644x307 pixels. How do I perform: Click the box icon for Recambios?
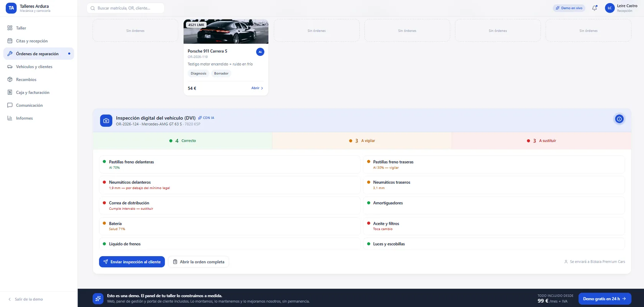tap(10, 80)
